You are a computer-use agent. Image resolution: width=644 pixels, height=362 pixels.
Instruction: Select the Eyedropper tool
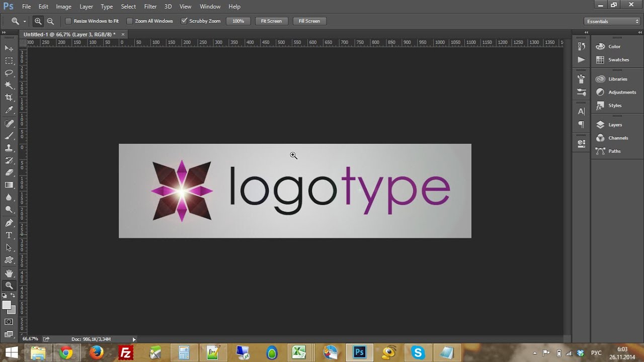pos(9,110)
